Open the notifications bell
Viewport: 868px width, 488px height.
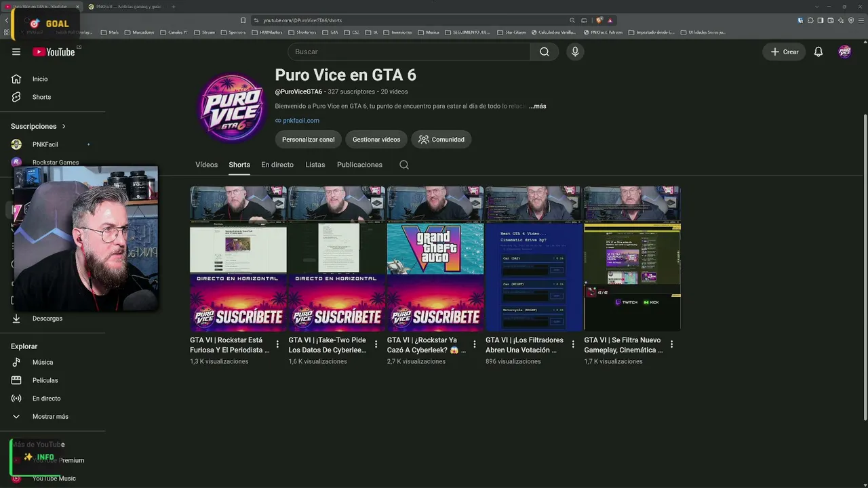(818, 52)
